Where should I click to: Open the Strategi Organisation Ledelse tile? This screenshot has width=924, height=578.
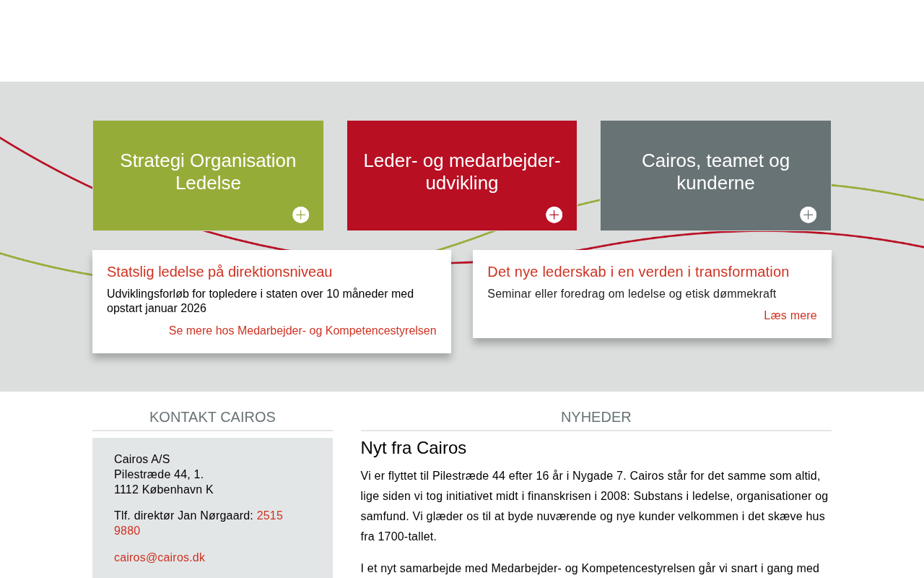click(x=208, y=176)
